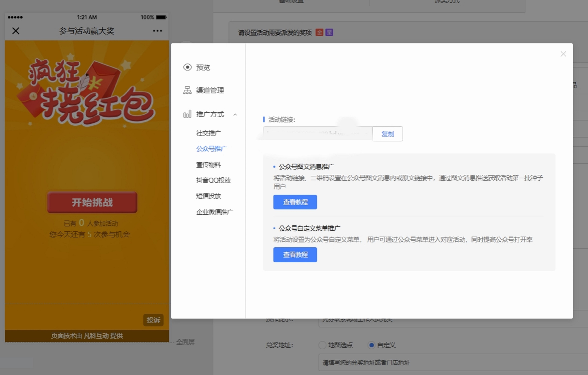This screenshot has height=375, width=588.
Task: Click the bar chart promotion methods icon
Action: pos(187,114)
